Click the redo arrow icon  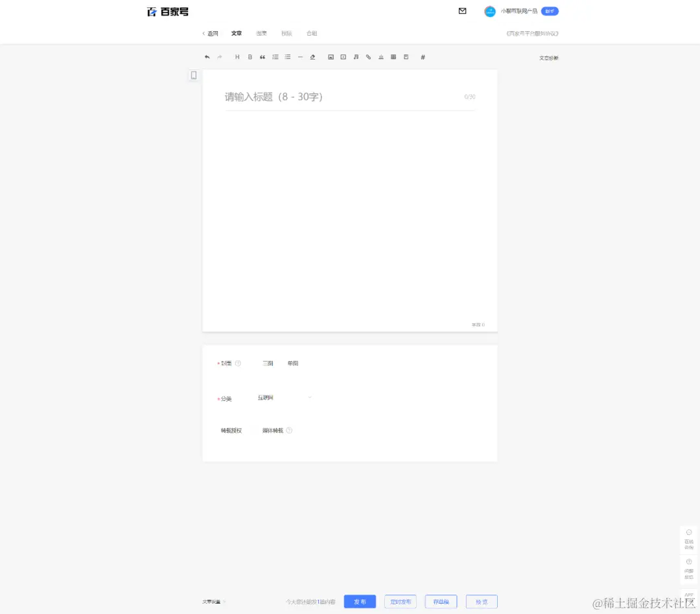(x=220, y=57)
